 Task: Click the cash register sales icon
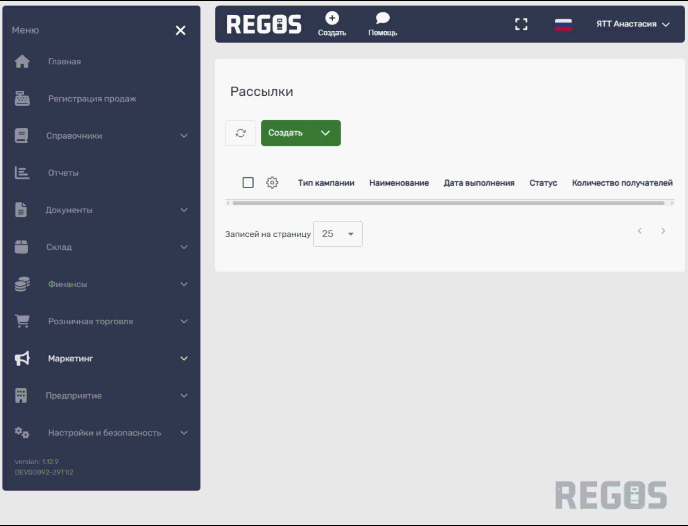click(22, 99)
